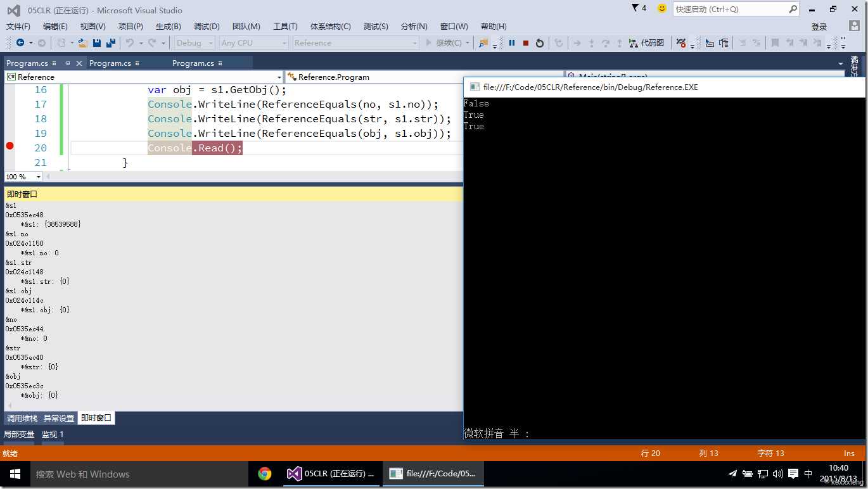
Task: Open the 帮助(H) menu
Action: tap(494, 26)
